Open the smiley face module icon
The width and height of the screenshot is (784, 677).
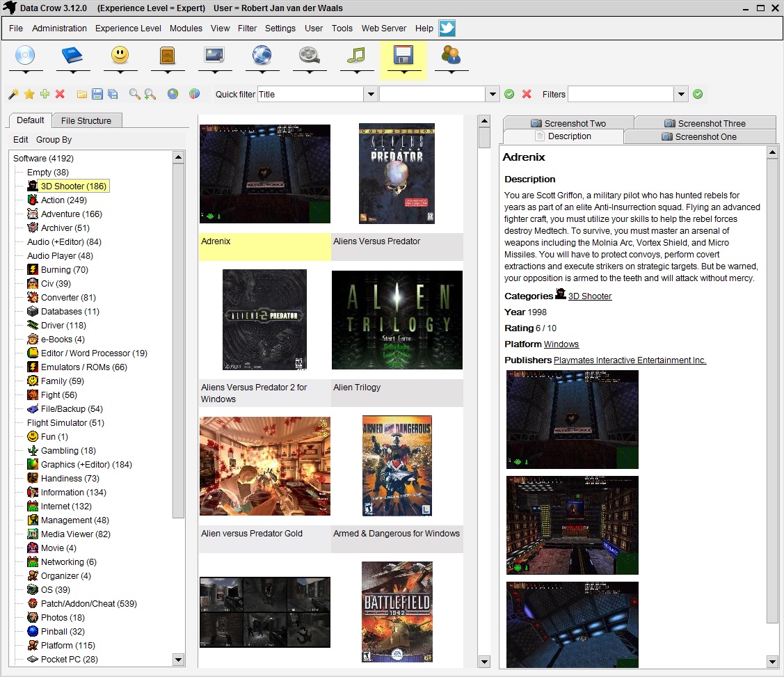point(120,56)
